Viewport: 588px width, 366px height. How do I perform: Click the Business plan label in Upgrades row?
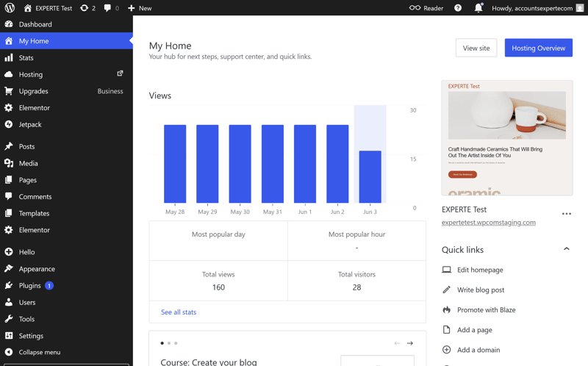click(x=110, y=91)
